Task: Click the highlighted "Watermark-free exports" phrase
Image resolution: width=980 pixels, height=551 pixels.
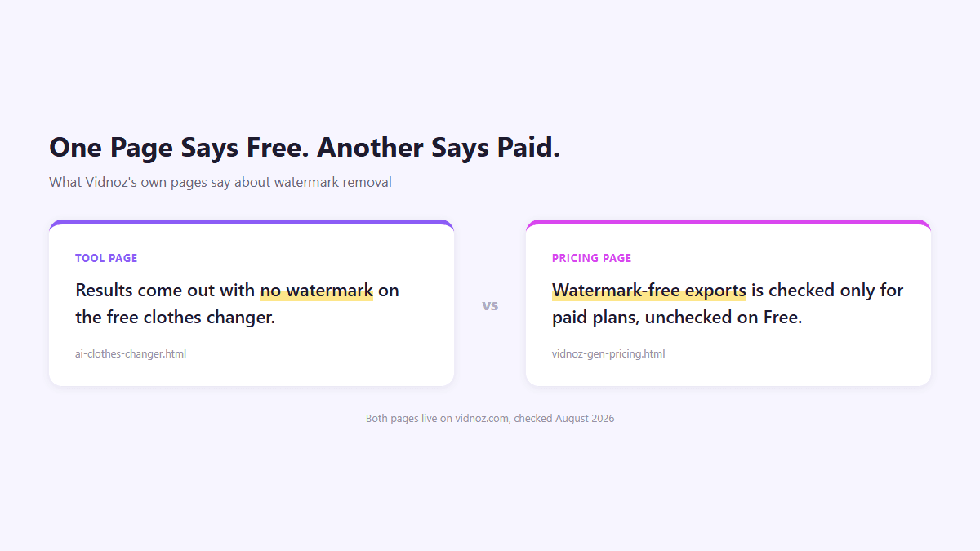Action: tap(649, 291)
